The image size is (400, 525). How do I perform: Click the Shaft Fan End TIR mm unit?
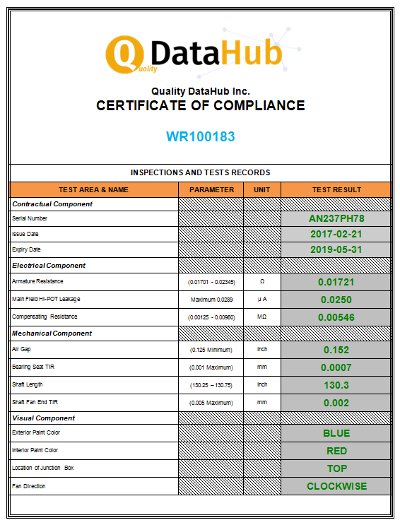point(262,402)
